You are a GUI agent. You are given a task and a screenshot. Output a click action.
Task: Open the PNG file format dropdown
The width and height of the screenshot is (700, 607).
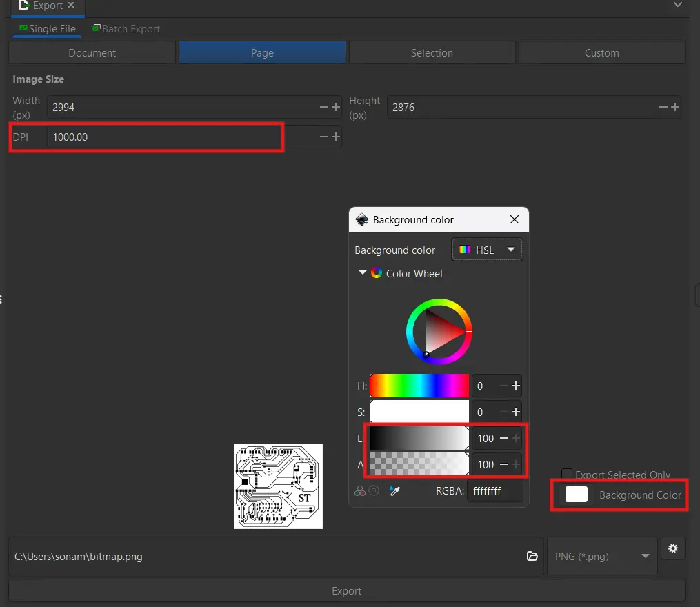602,556
